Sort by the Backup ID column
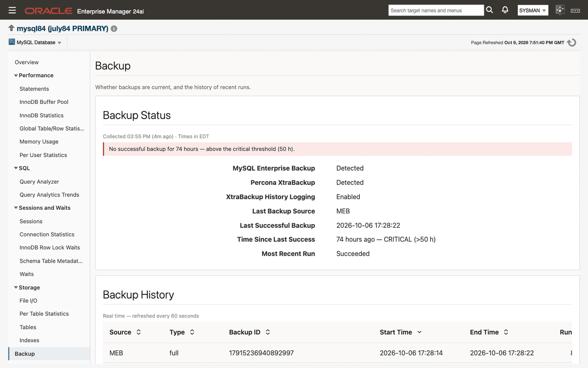This screenshot has height=368, width=588. (x=268, y=332)
